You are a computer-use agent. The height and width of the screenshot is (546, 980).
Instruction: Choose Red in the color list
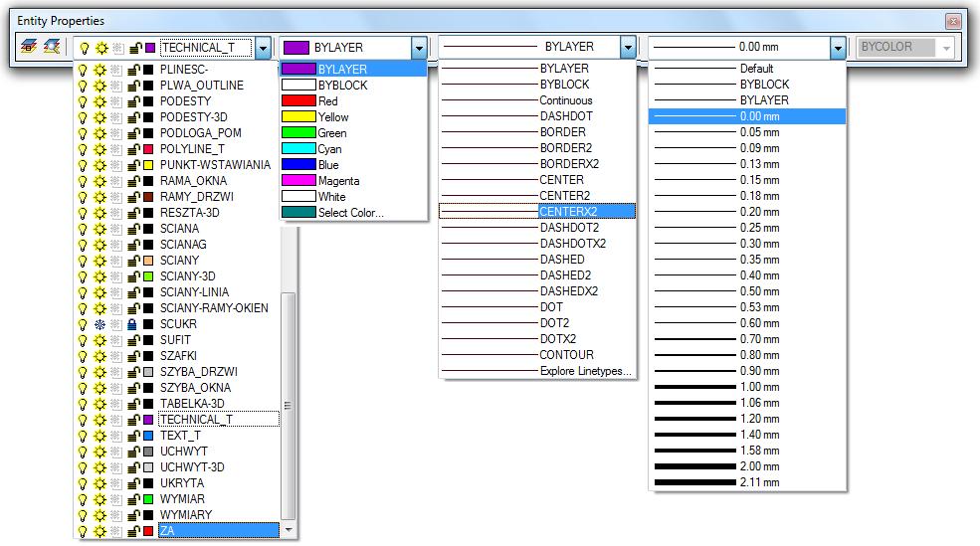pyautogui.click(x=354, y=101)
